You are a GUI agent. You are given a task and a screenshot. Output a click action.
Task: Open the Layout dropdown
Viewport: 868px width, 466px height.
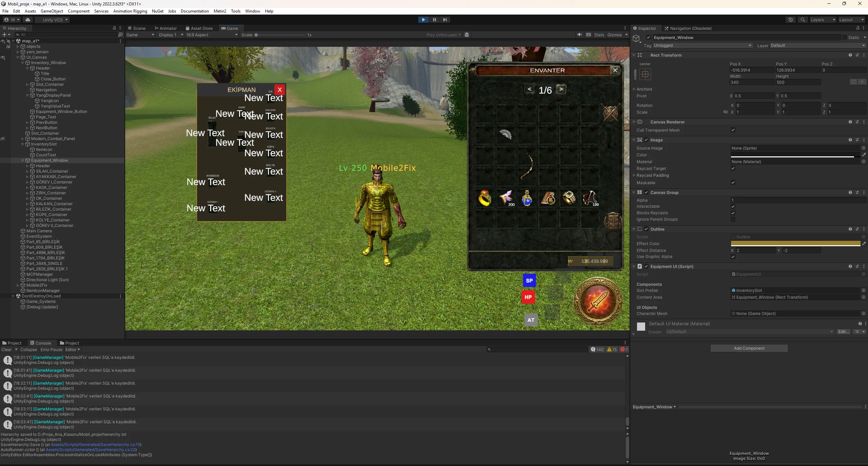pyautogui.click(x=851, y=20)
